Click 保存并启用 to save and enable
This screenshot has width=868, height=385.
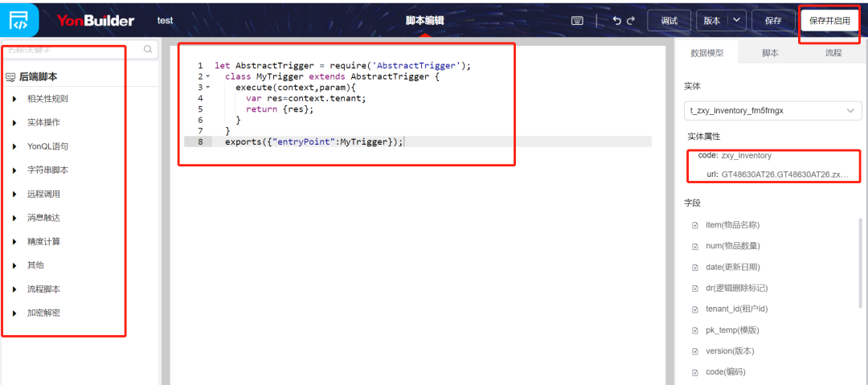829,21
